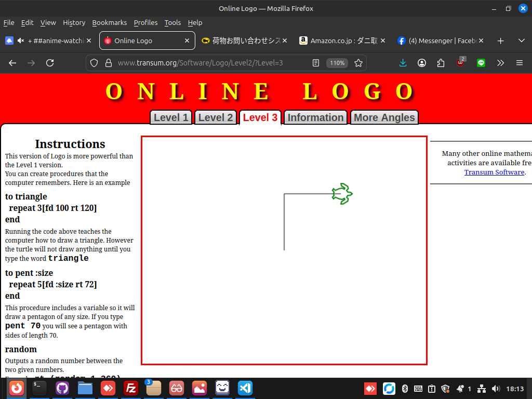Click the uBlock Origin extension icon

pos(461,63)
